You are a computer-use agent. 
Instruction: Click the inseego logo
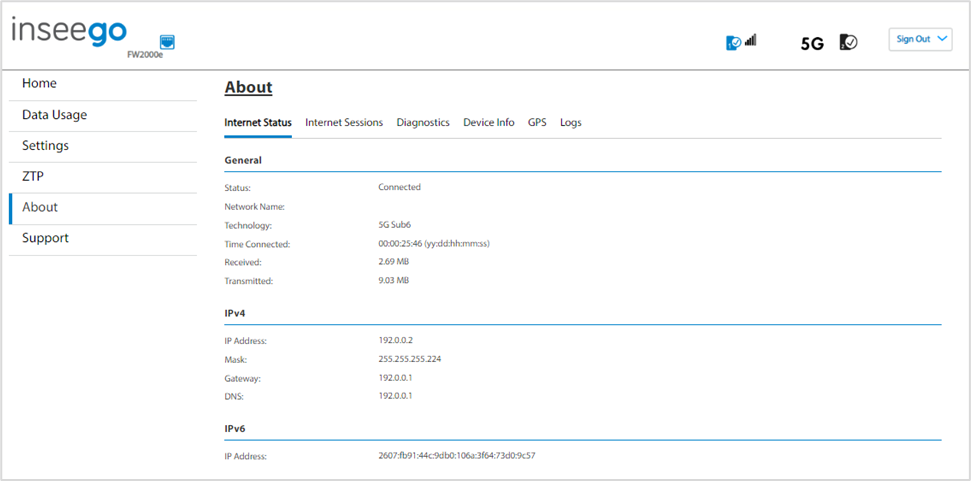click(69, 32)
